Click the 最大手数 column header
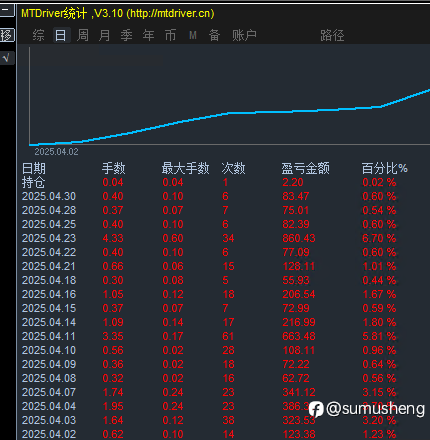The image size is (430, 440). click(185, 168)
